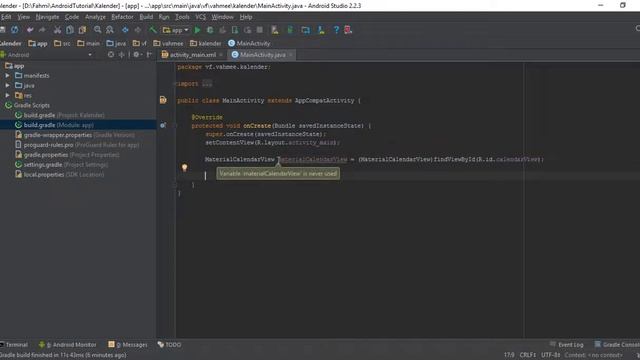Open the app run configuration dropdown
The image size is (640, 360).
(x=176, y=30)
